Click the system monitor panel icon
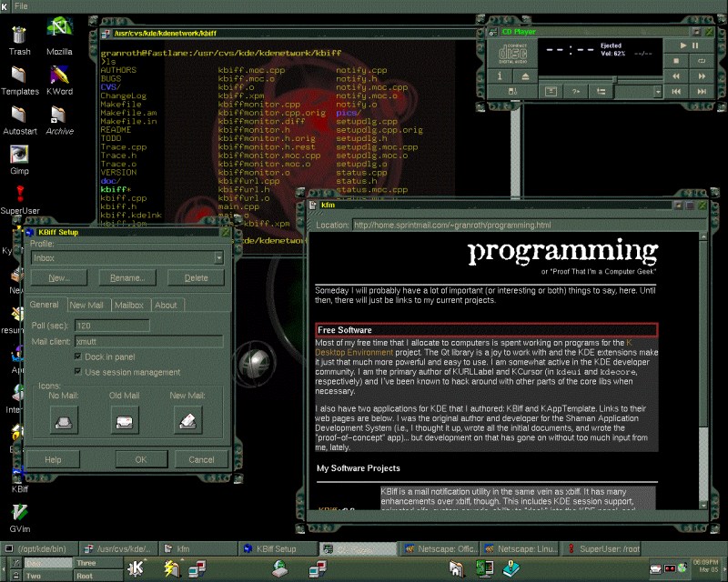This screenshot has height=582, width=728. point(484,568)
